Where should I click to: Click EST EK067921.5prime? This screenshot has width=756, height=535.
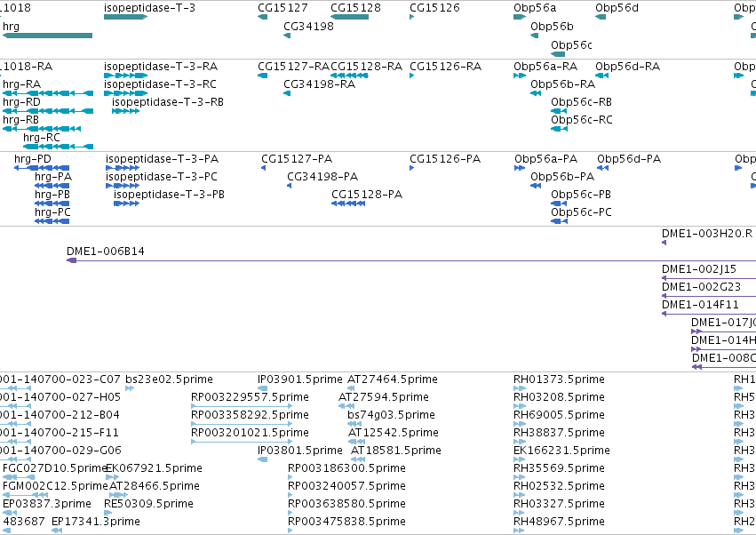112,477
